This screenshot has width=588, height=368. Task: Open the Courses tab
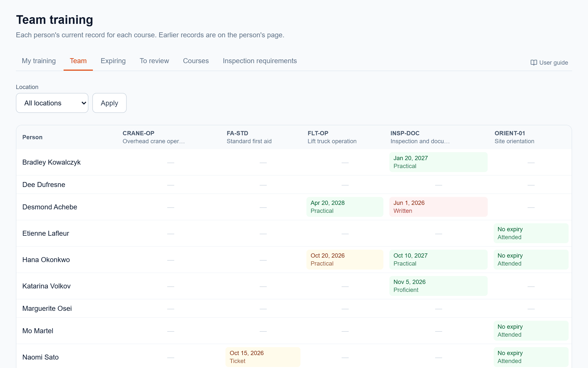(x=196, y=61)
